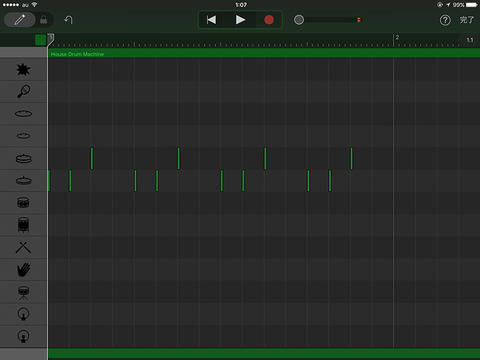Select the upper kick drum row icon
The height and width of the screenshot is (360, 480).
tap(23, 314)
